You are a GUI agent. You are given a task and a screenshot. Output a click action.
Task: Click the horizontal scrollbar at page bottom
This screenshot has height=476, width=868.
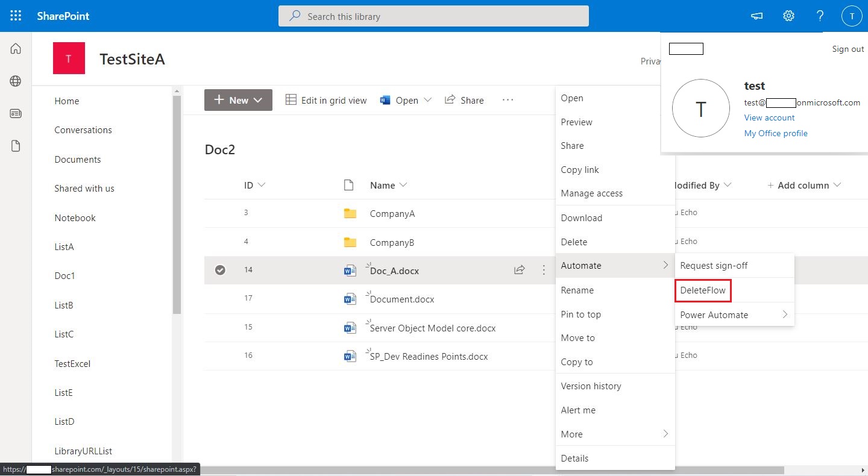(491, 470)
